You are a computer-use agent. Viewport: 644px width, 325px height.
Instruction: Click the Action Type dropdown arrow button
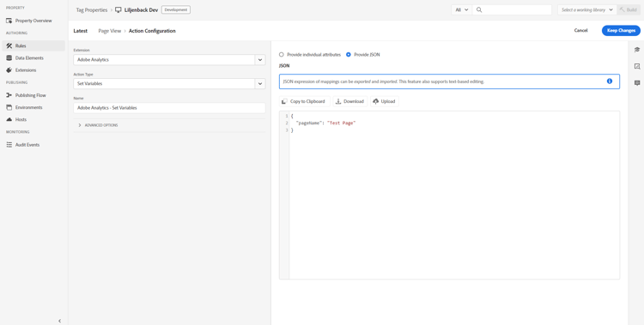[x=260, y=84]
